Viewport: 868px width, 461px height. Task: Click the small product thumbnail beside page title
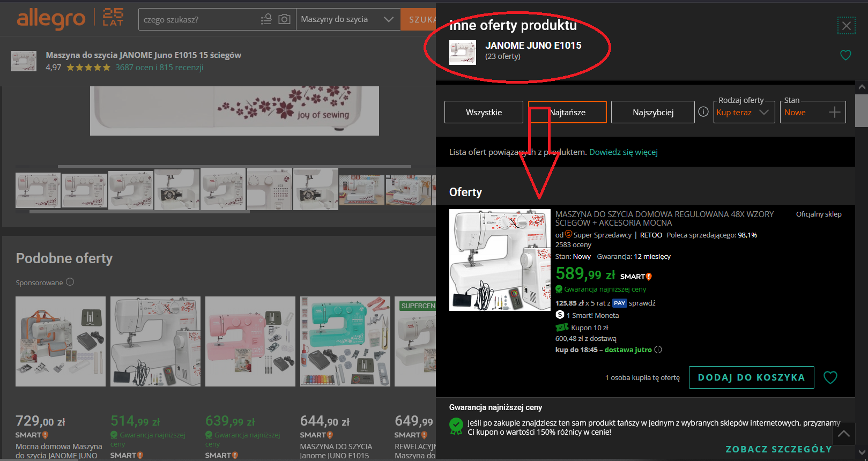24,61
